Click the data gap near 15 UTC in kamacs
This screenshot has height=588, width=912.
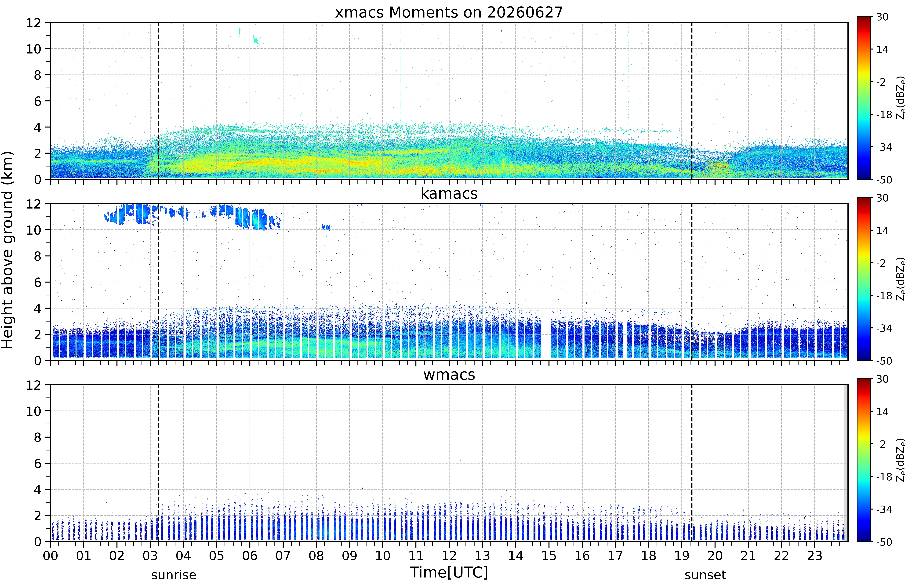[x=546, y=334]
